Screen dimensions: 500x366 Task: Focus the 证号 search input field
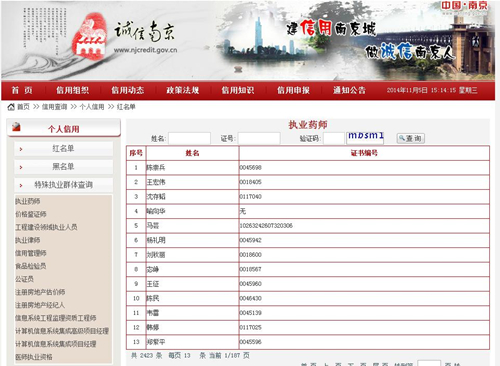(x=259, y=138)
